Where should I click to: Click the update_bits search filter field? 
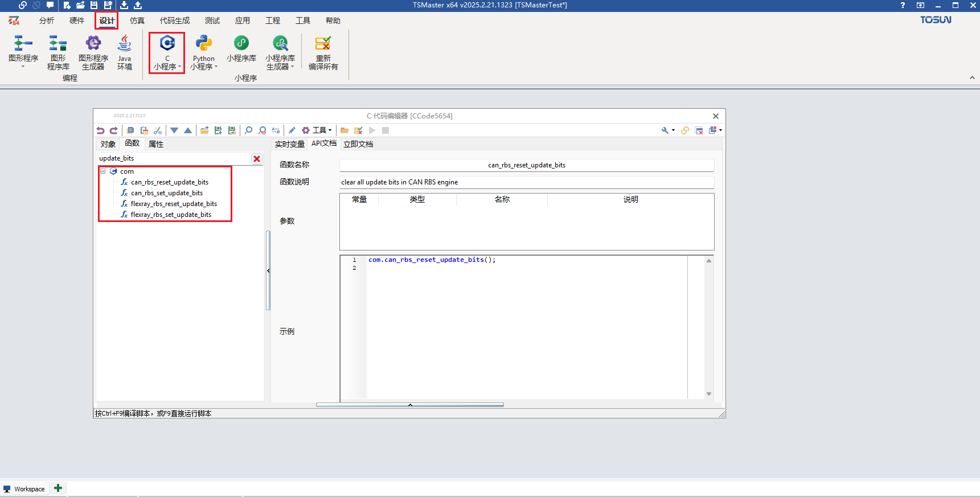[x=174, y=158]
